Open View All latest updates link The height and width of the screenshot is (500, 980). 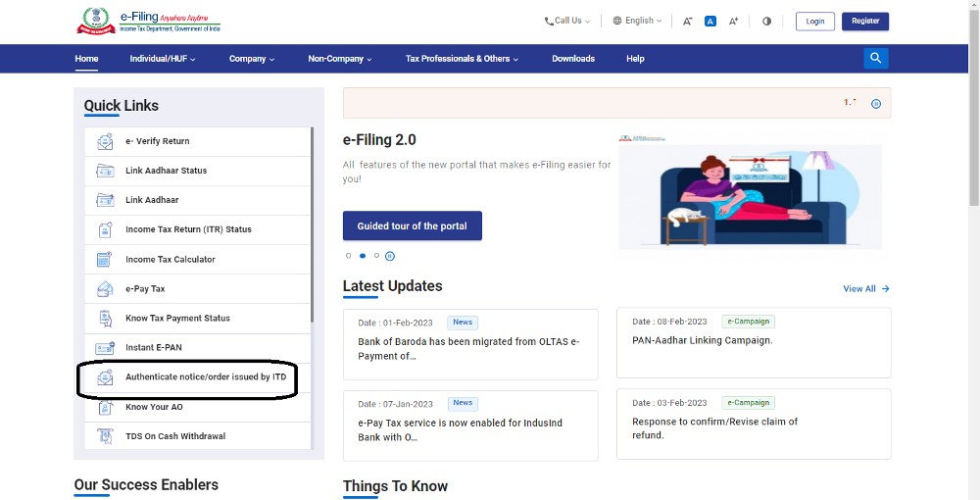(865, 289)
